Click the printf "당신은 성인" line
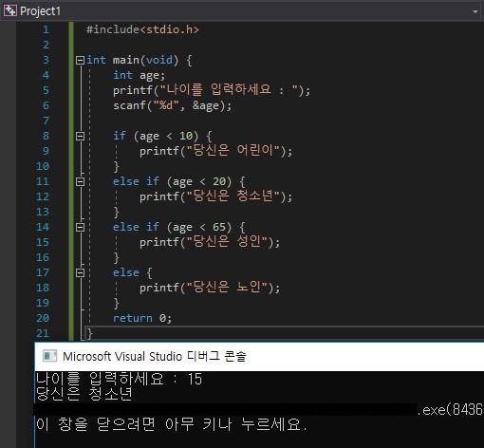This screenshot has width=484, height=448. tap(210, 242)
